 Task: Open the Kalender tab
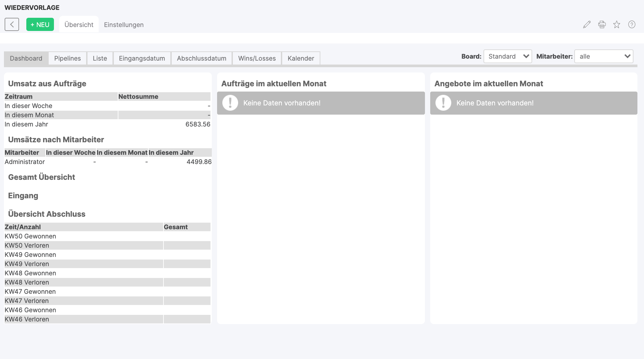click(x=301, y=58)
